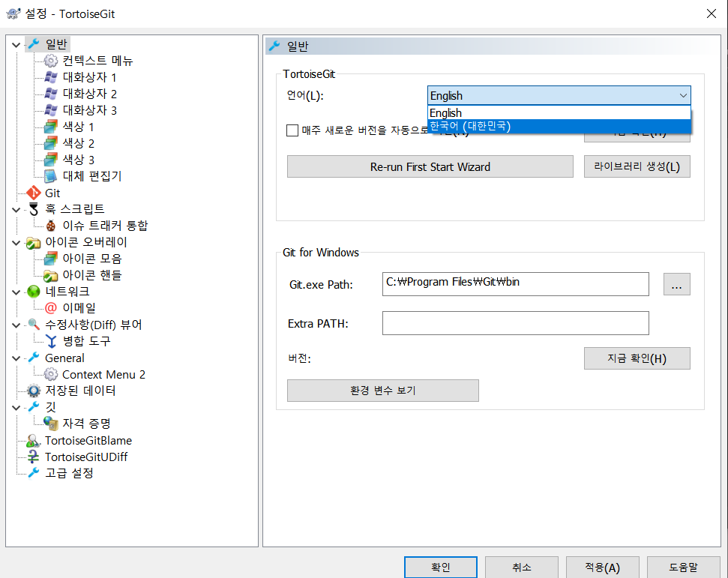Close the TortoiseGit settings window
This screenshot has height=578, width=728.
pyautogui.click(x=711, y=14)
